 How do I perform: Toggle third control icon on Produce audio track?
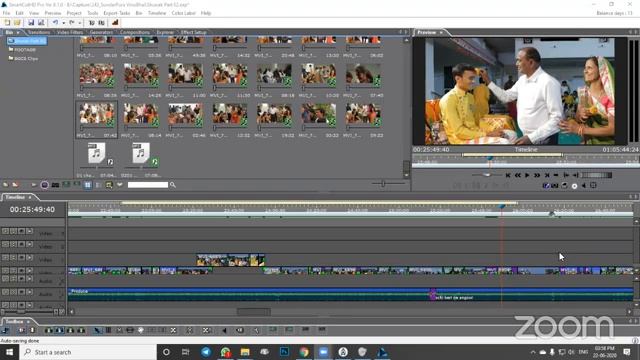(21, 292)
